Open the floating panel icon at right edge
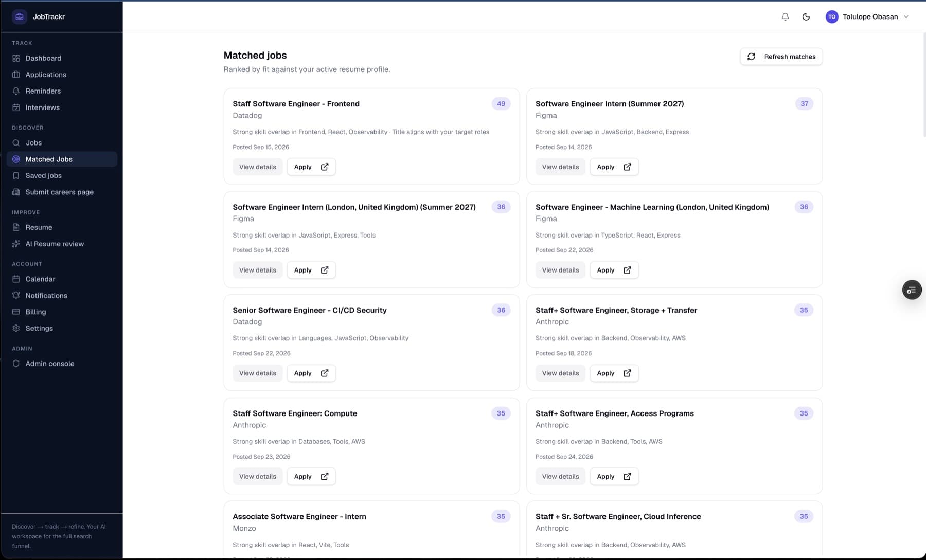 pos(912,290)
